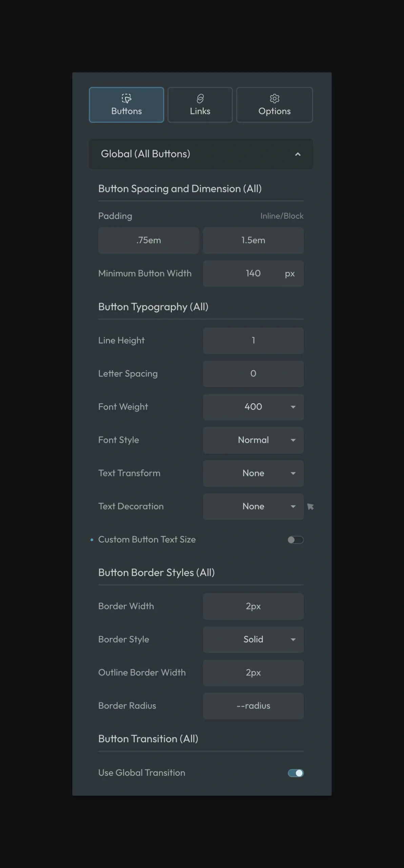Click the Inline/Block padding label
The image size is (404, 868).
click(282, 216)
